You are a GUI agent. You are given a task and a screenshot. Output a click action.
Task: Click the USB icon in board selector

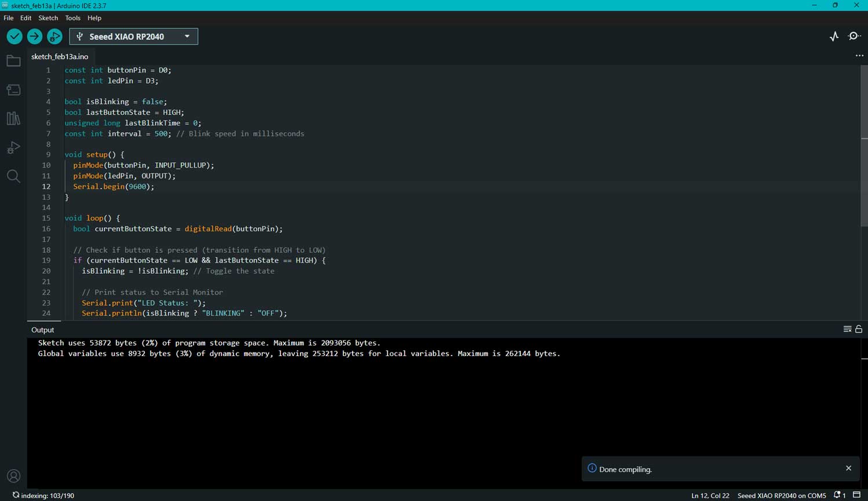[80, 37]
